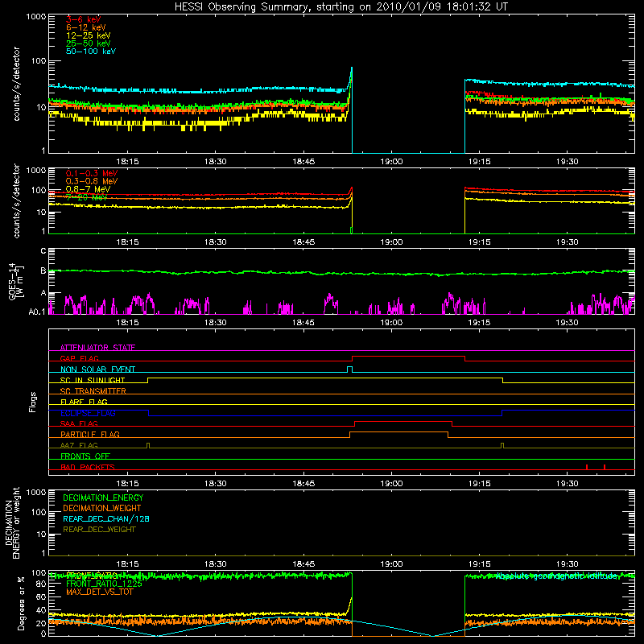Select the BAD_PACKETS flag label
The height and width of the screenshot is (644, 644).
[x=88, y=467]
